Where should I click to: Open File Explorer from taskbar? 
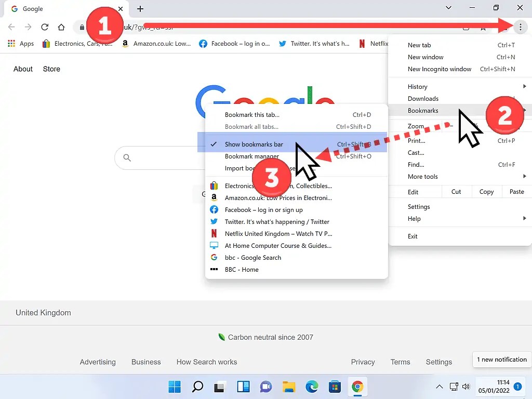[x=289, y=387]
